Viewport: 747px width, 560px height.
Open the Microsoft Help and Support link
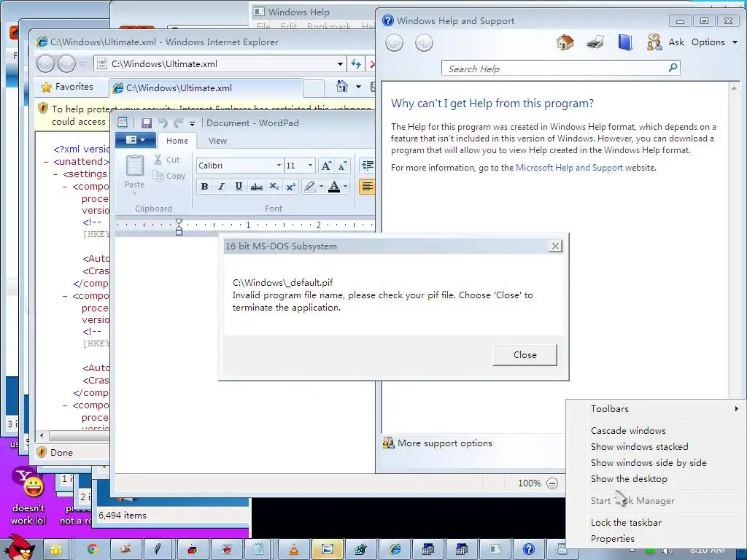pos(569,168)
